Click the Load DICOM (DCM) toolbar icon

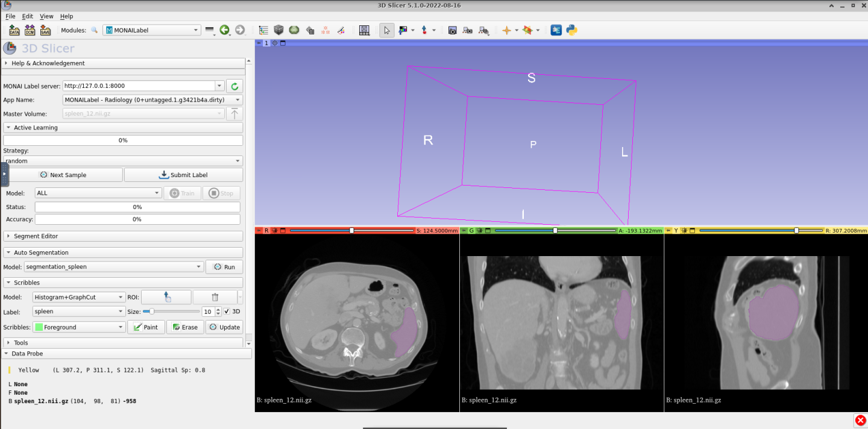30,30
